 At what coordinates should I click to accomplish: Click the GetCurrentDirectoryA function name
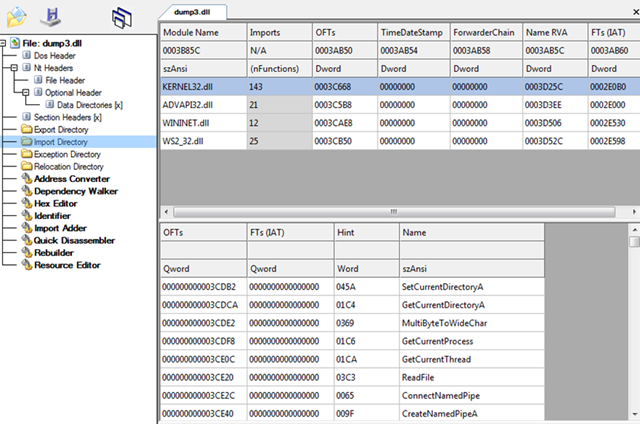tap(443, 305)
